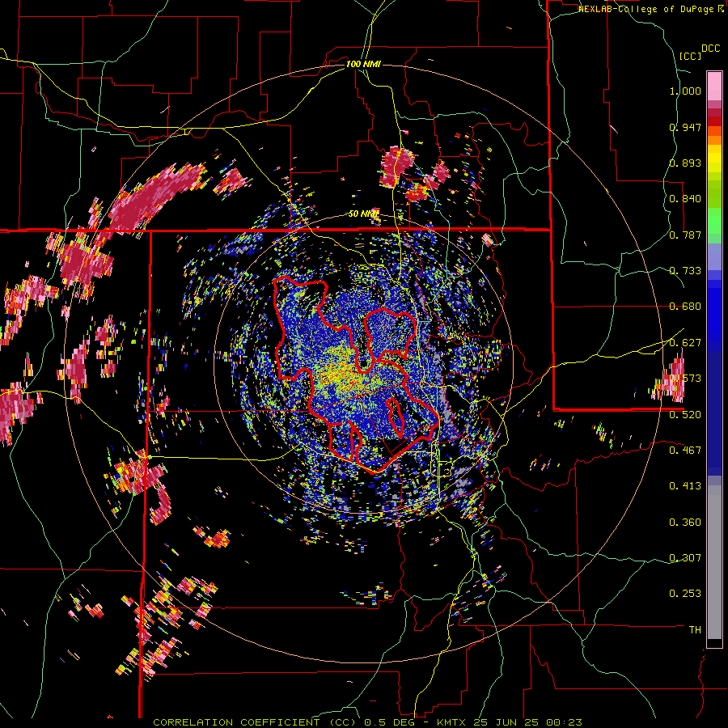Image resolution: width=728 pixels, height=728 pixels.
Task: Select the 0.947 color scale value
Action: click(685, 127)
